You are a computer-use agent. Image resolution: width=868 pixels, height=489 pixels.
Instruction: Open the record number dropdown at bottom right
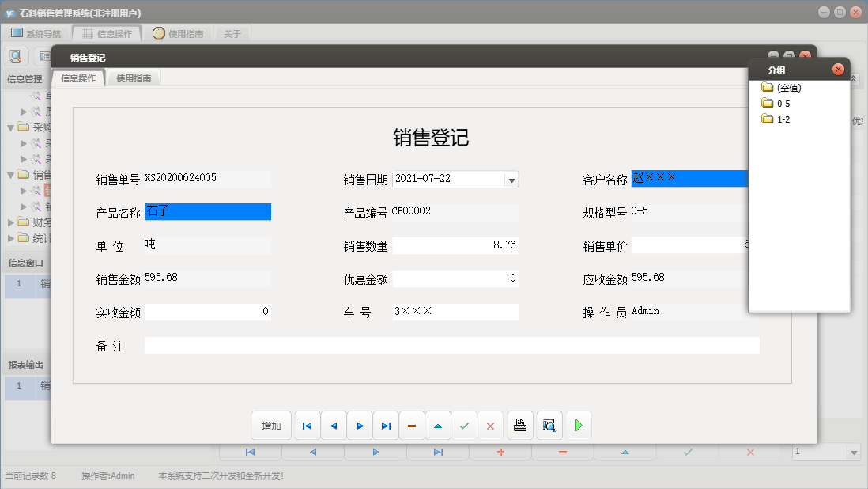pyautogui.click(x=853, y=451)
